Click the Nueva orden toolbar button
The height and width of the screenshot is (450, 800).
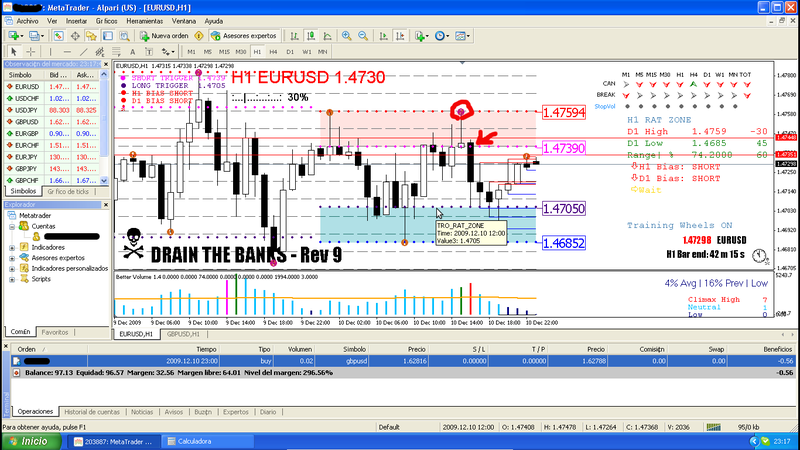click(x=163, y=35)
